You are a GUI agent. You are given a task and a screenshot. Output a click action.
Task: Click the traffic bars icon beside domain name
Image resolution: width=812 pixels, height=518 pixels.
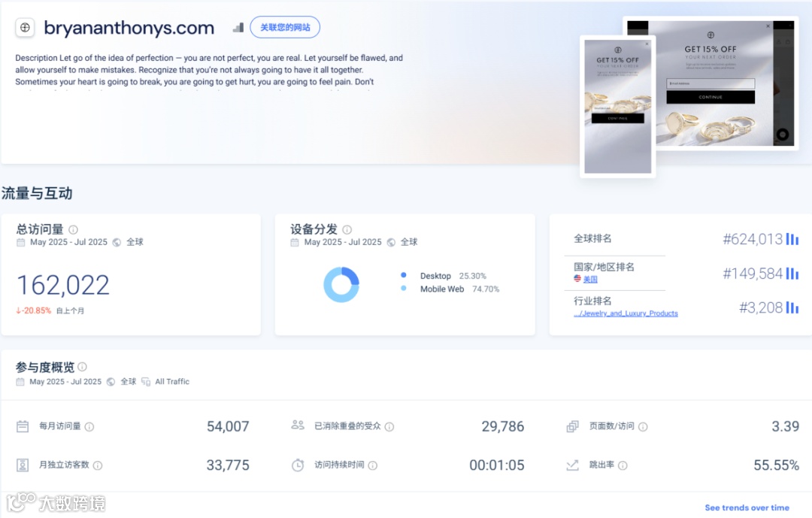tap(238, 28)
